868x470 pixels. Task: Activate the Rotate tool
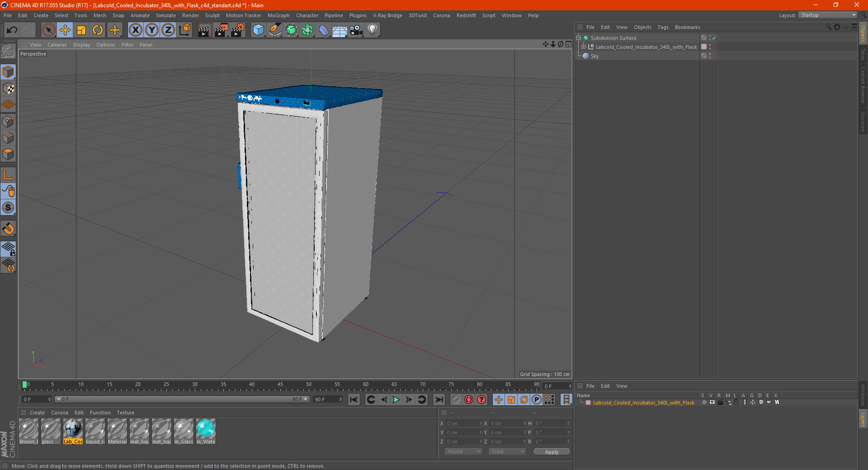98,30
